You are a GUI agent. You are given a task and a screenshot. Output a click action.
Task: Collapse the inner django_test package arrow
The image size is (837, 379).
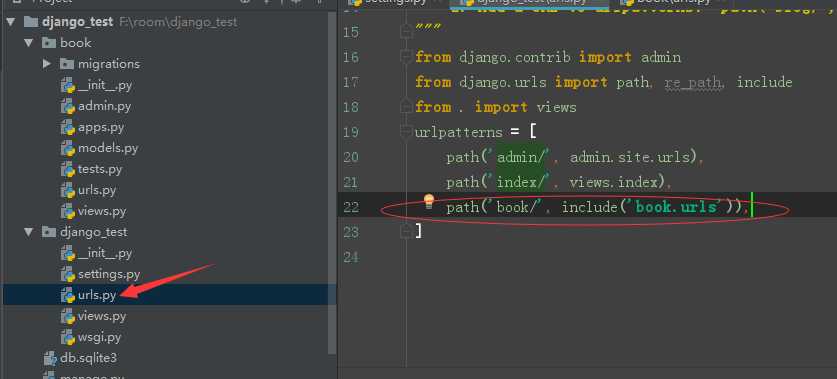(x=29, y=232)
